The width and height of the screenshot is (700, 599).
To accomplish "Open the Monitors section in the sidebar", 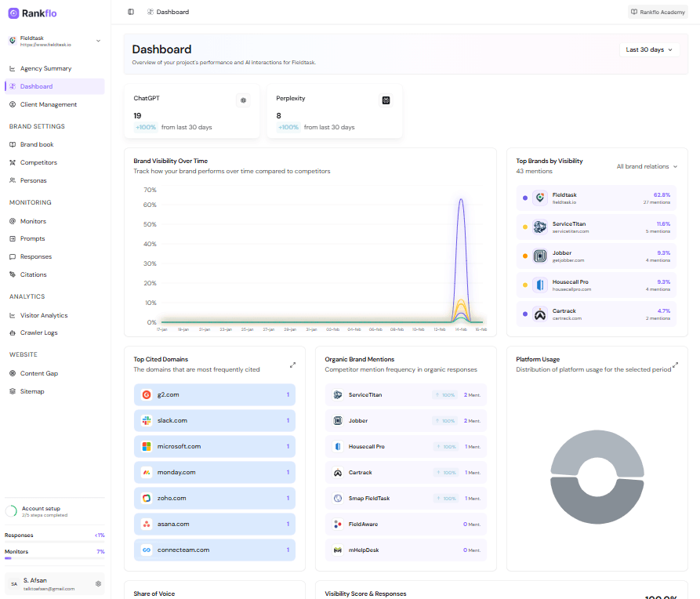I will pyautogui.click(x=31, y=220).
